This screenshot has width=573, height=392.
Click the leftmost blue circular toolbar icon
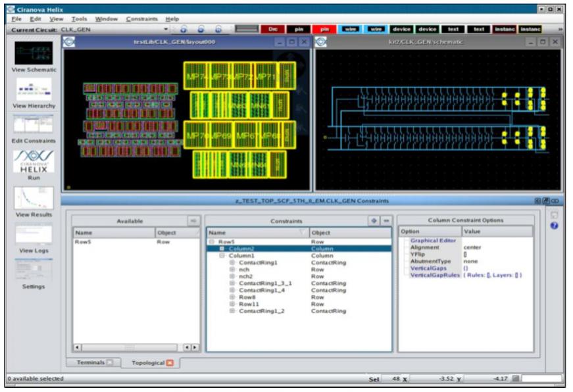tap(184, 29)
